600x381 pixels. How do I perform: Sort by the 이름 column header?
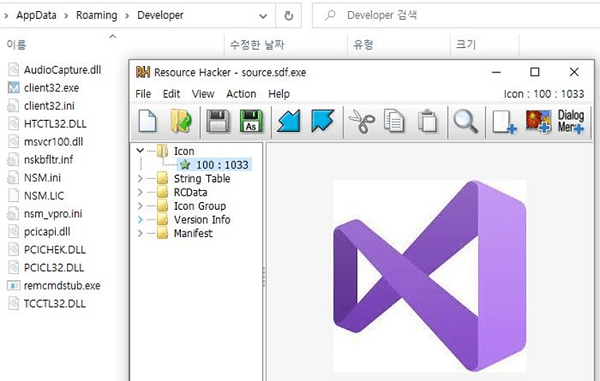pos(16,45)
